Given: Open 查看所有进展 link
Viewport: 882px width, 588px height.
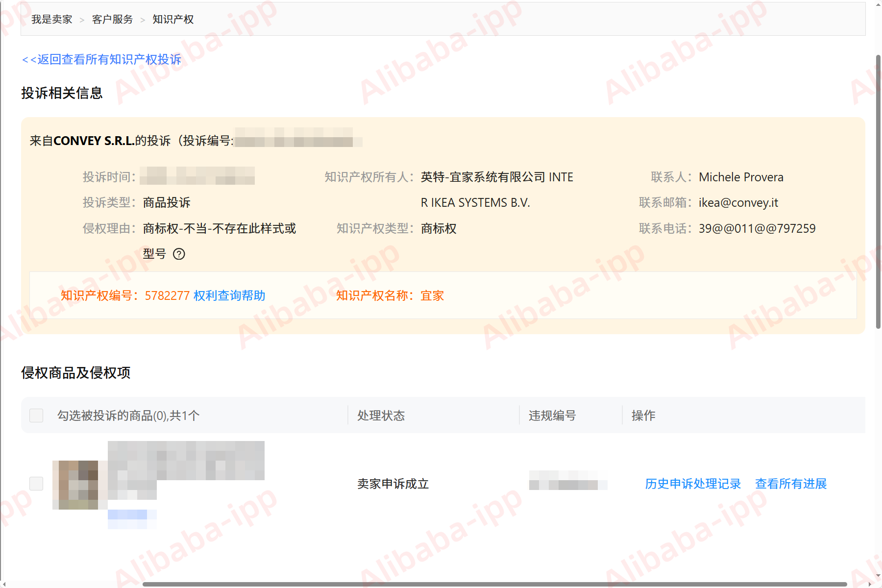Looking at the screenshot, I should [791, 484].
